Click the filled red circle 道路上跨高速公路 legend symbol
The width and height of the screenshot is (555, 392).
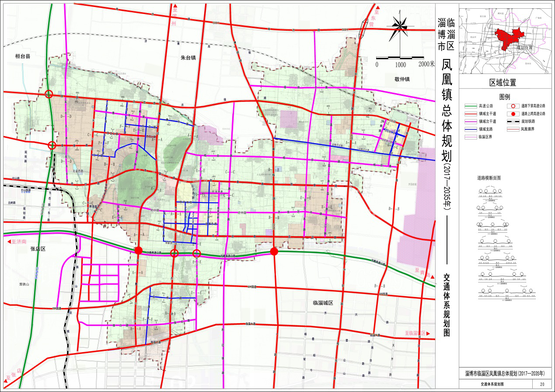[x=513, y=113]
